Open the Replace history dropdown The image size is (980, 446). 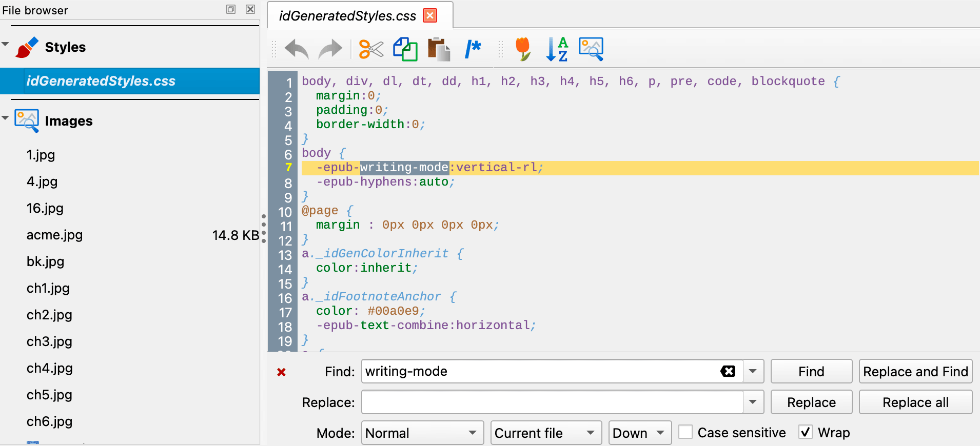753,402
